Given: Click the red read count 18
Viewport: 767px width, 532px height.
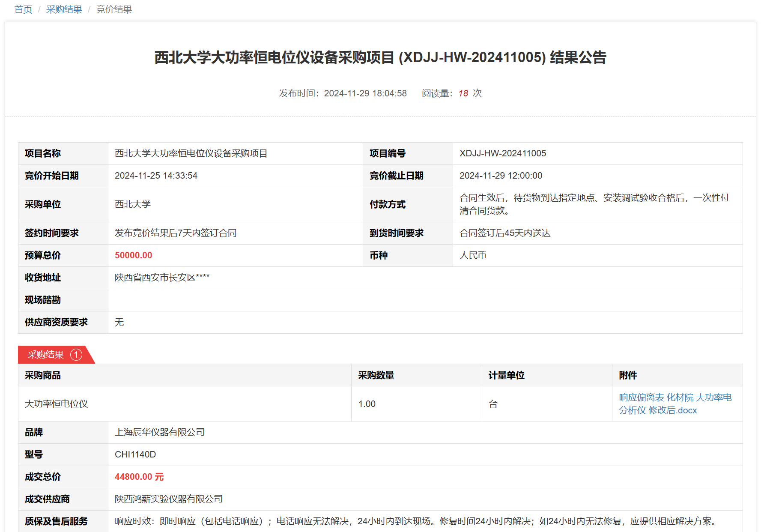Looking at the screenshot, I should [x=463, y=93].
